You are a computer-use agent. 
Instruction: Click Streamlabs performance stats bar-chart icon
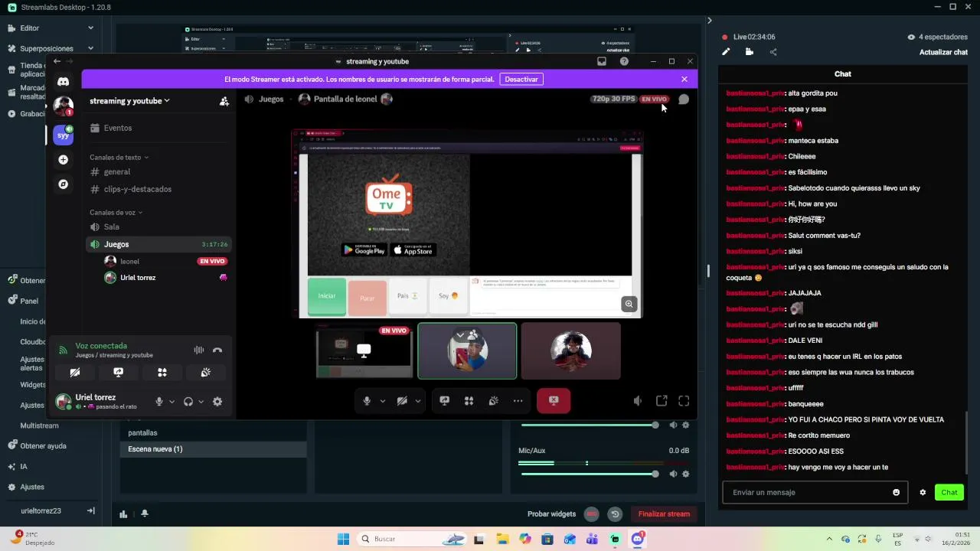123,514
